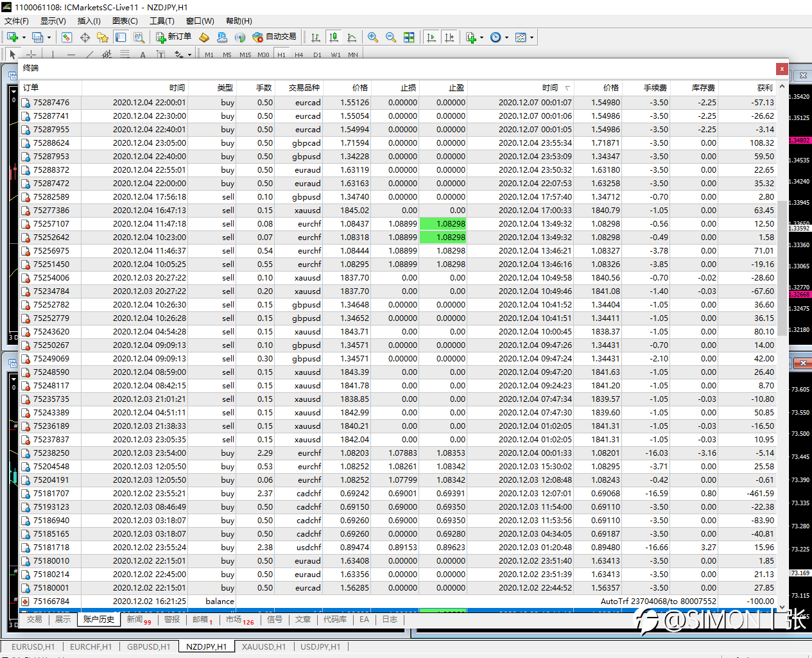The height and width of the screenshot is (658, 812).
Task: Switch to the 交易 terminal tab
Action: [x=35, y=619]
